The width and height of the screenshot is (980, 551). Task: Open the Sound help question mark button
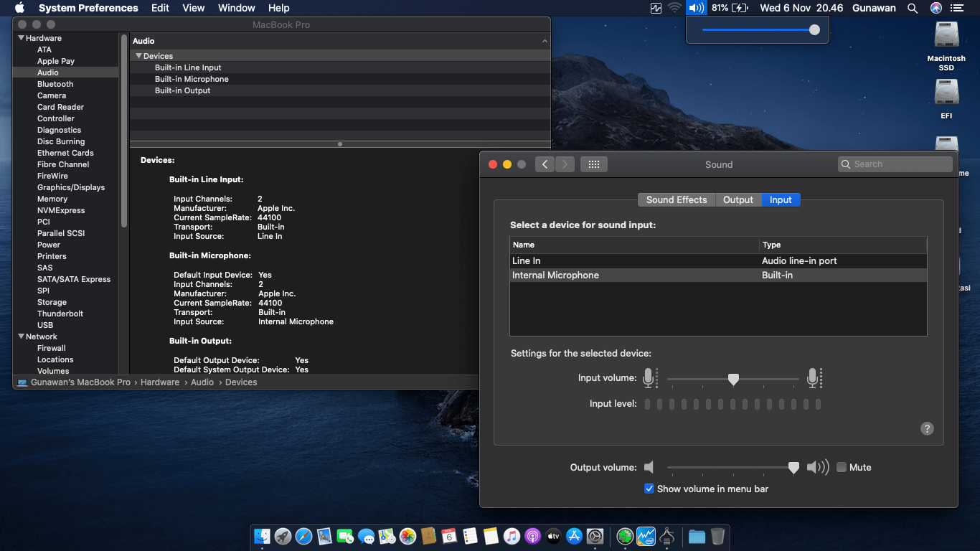[x=927, y=428]
